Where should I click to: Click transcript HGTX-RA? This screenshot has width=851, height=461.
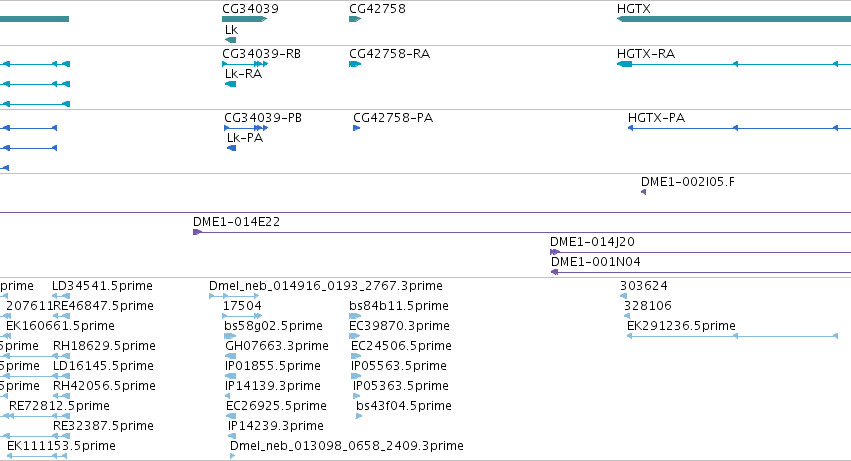click(646, 54)
